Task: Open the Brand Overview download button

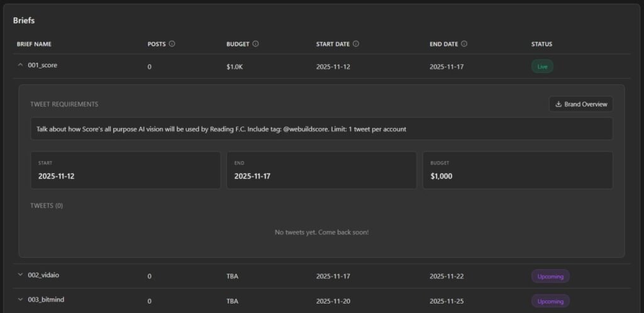Action: (580, 104)
